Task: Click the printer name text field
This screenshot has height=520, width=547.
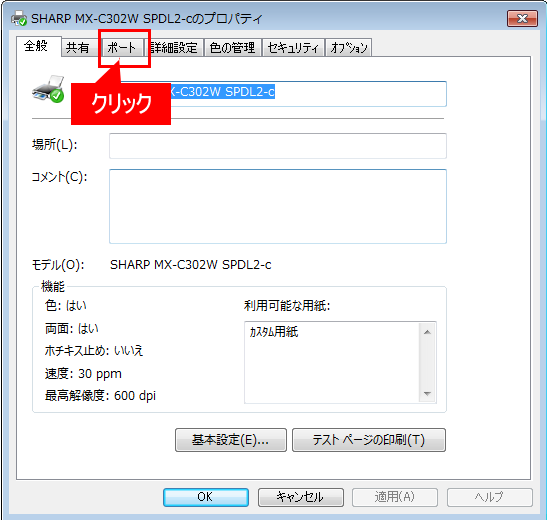Action: (278, 94)
